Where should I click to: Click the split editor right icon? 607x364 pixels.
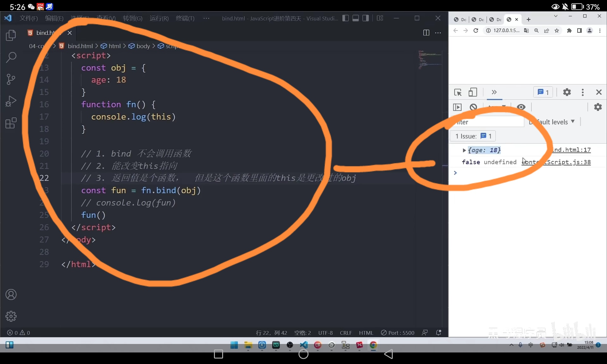(x=426, y=33)
